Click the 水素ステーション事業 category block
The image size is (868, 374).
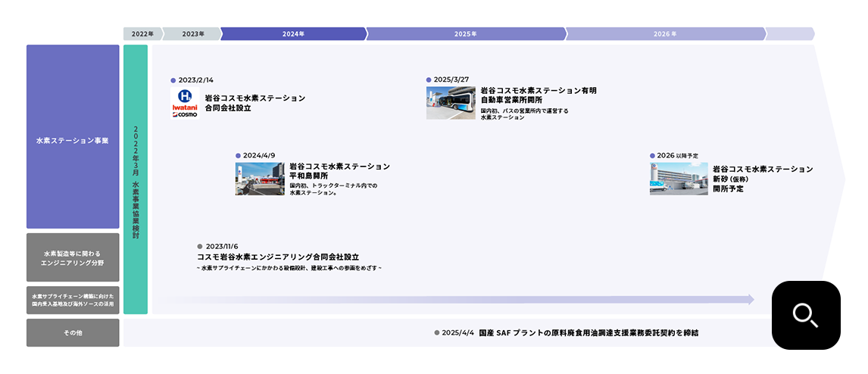click(x=73, y=136)
